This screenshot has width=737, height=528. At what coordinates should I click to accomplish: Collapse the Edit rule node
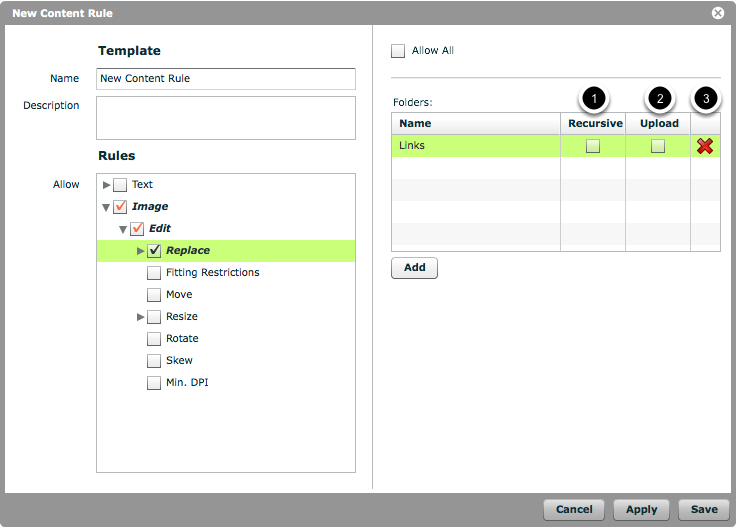[x=124, y=229]
